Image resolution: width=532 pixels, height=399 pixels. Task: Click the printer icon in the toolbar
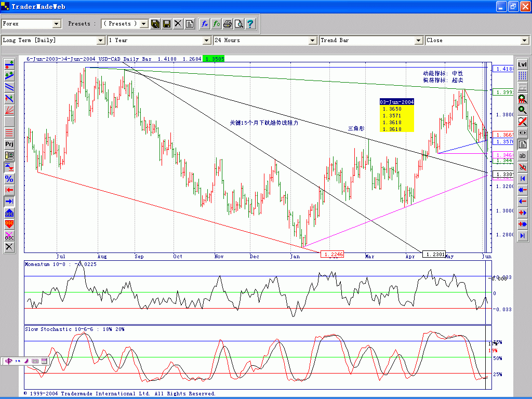[228, 24]
